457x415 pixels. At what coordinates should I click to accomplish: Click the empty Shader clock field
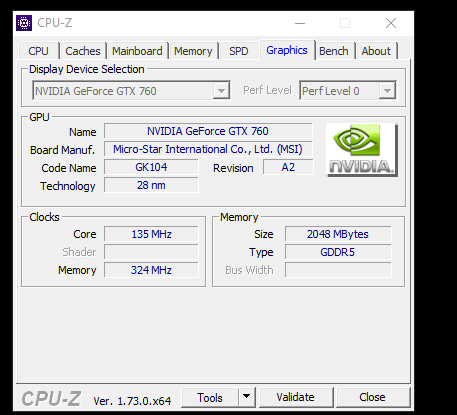151,252
